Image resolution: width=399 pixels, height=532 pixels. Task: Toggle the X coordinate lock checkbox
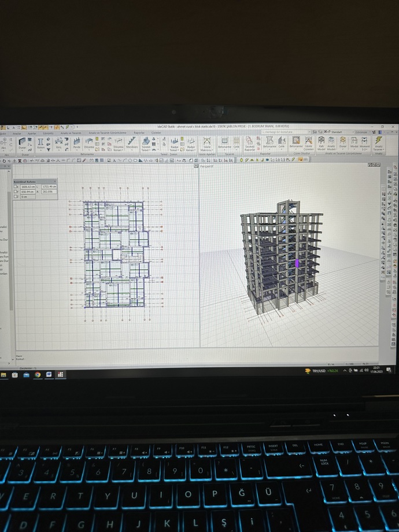[x=16, y=187]
